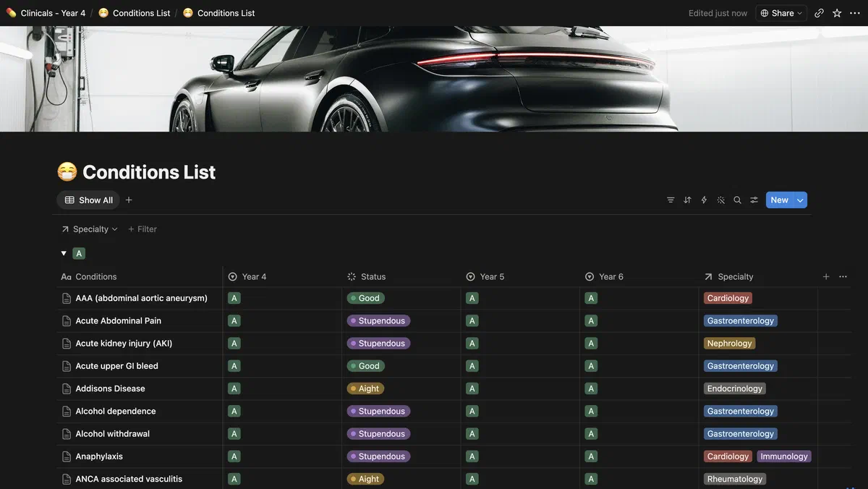
Task: Open Acute upper GI bleed page
Action: click(x=116, y=366)
